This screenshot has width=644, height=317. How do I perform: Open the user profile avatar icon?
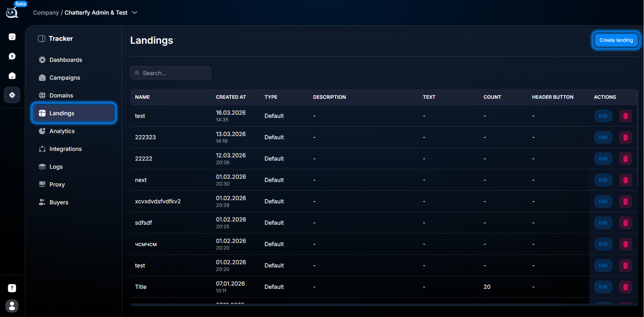(x=12, y=306)
